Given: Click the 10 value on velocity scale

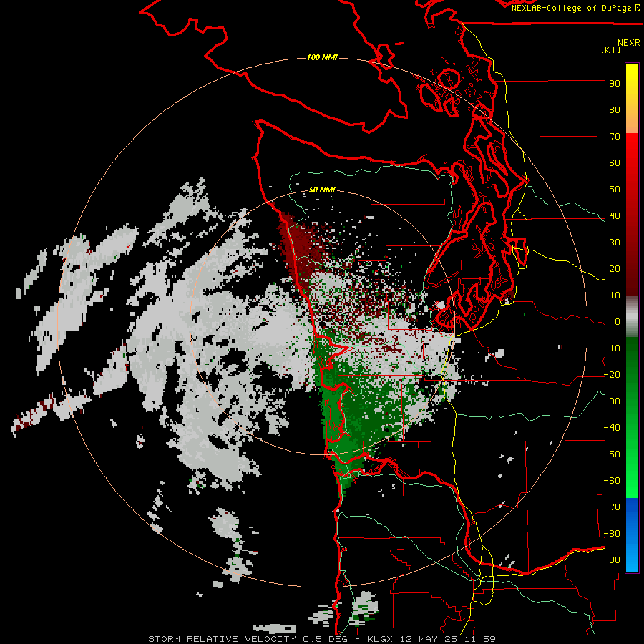Looking at the screenshot, I should tap(615, 296).
